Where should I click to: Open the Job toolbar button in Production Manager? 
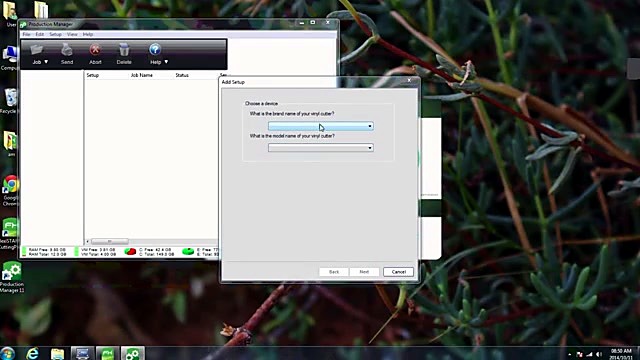37,54
